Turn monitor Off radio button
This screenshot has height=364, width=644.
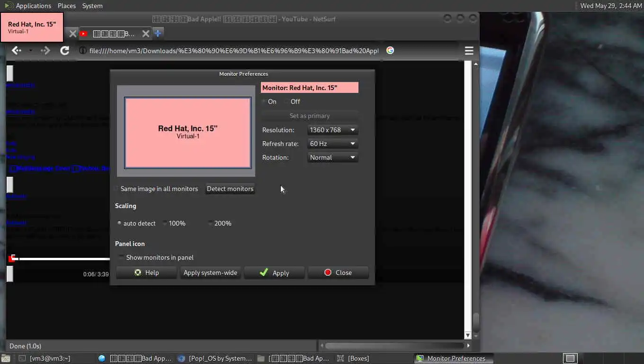click(292, 101)
